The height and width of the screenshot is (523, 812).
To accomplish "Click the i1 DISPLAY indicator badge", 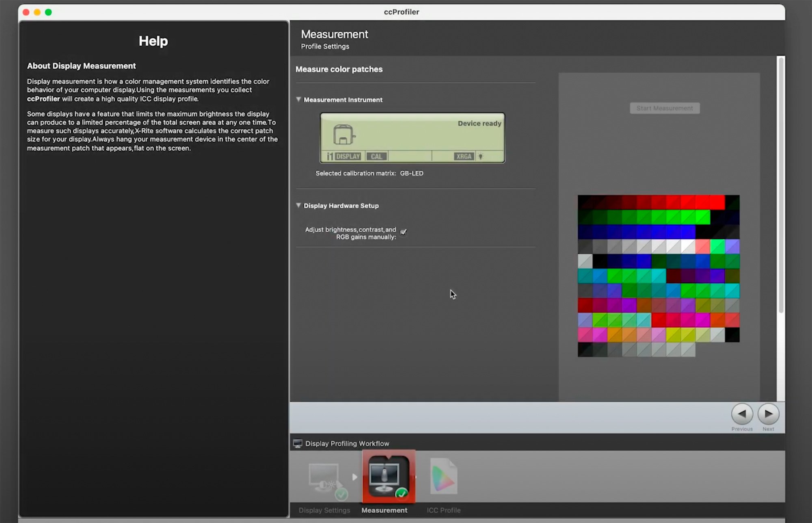I will (344, 156).
